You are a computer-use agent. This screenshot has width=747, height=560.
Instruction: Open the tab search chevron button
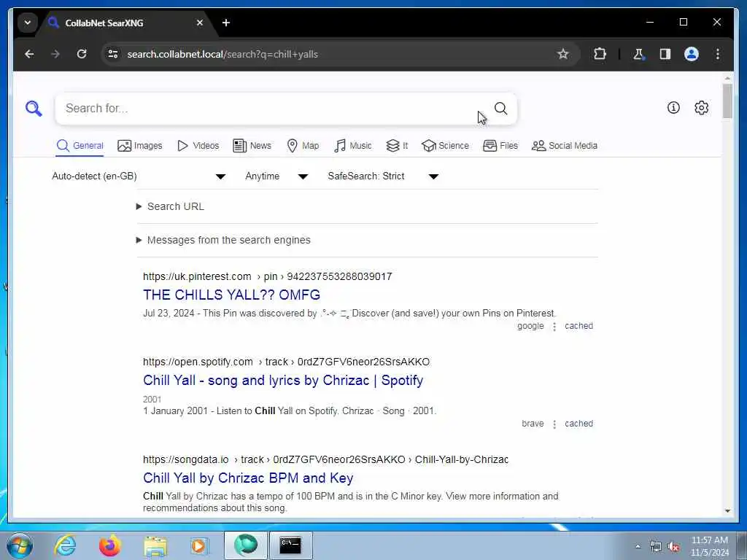pyautogui.click(x=28, y=23)
